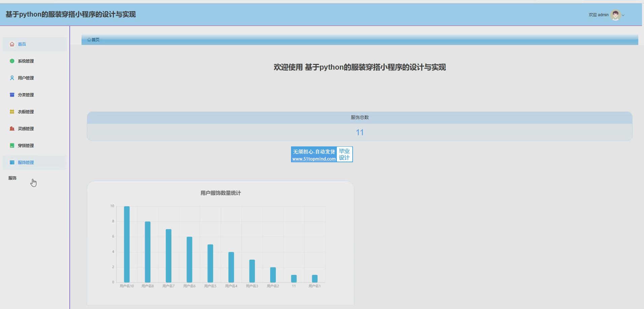Collapse the 服饰管理 menu section
The height and width of the screenshot is (309, 644).
tap(26, 162)
